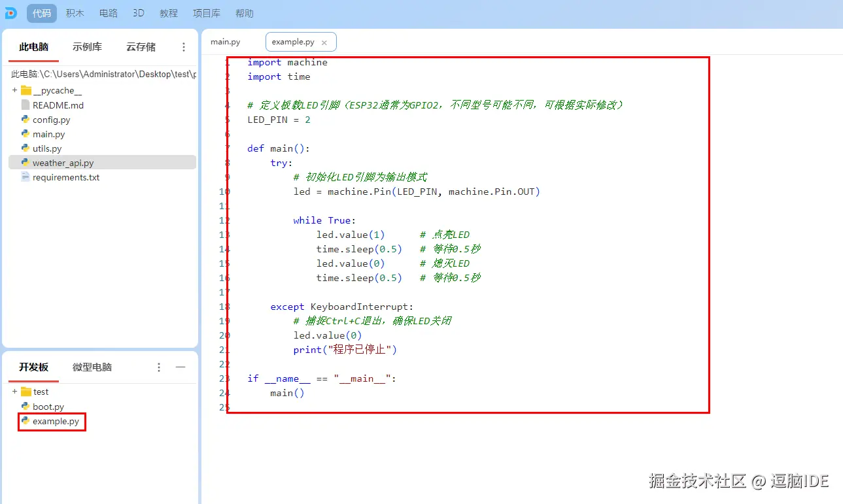Open the 帮助 menu

tap(244, 13)
